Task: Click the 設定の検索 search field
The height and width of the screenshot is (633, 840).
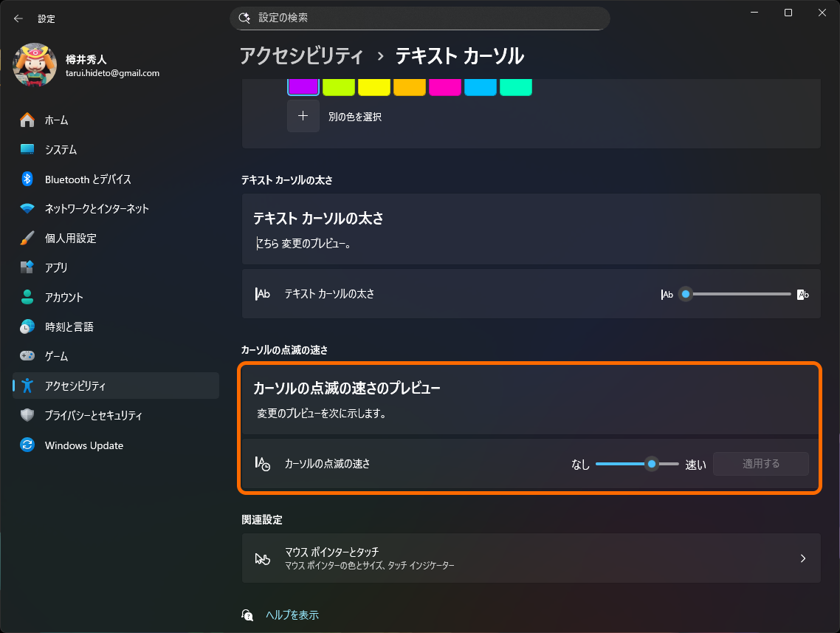Action: (x=420, y=18)
